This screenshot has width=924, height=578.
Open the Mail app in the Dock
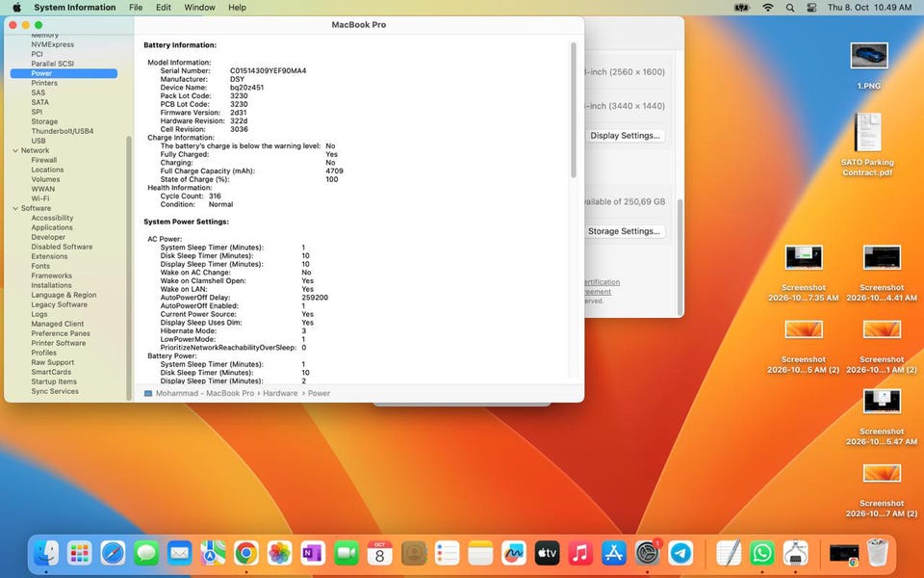(x=179, y=553)
